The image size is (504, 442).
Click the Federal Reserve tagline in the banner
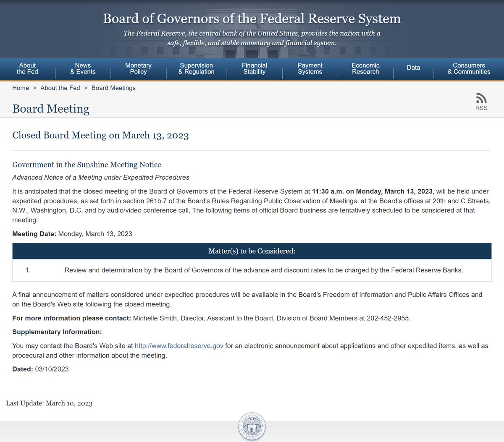click(252, 38)
